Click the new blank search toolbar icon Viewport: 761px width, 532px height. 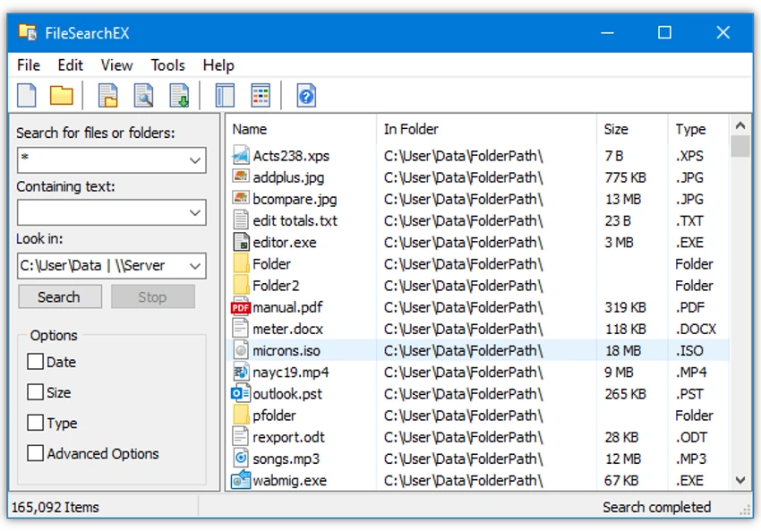click(27, 95)
